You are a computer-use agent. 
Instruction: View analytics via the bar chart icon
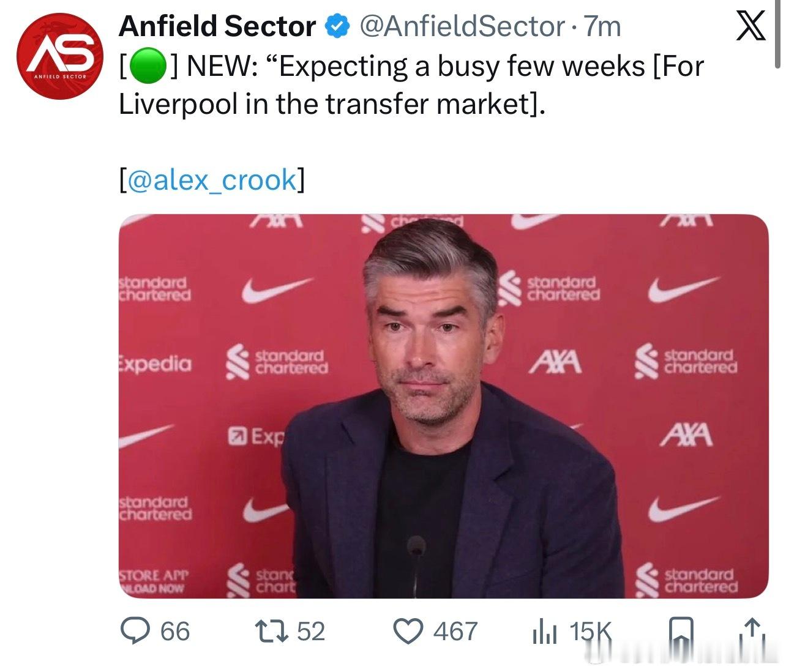(x=544, y=632)
